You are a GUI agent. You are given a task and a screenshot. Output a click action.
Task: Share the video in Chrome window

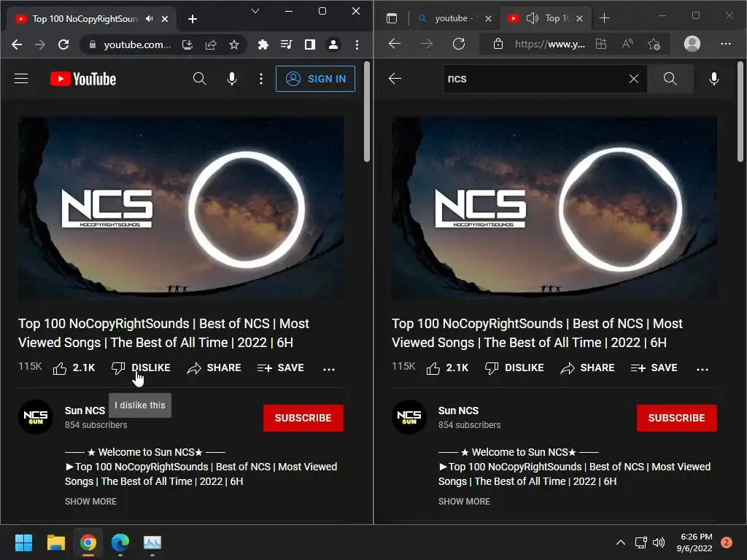214,368
